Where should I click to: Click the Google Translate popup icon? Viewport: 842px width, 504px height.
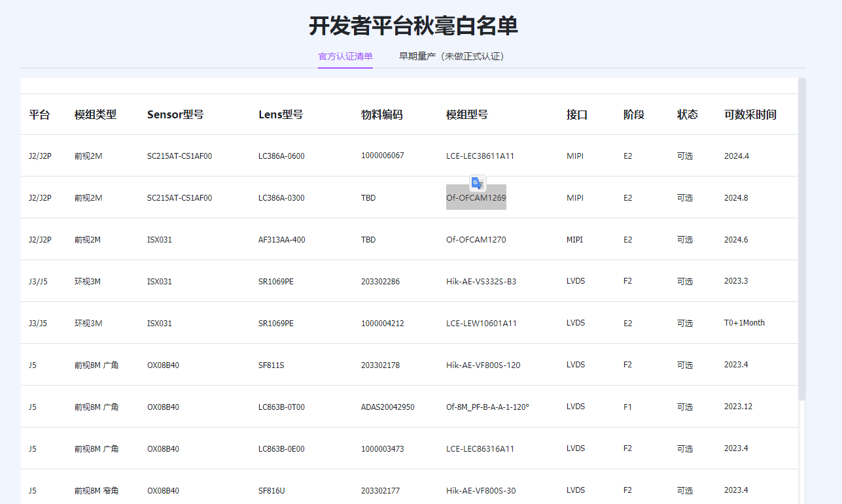pyautogui.click(x=478, y=183)
